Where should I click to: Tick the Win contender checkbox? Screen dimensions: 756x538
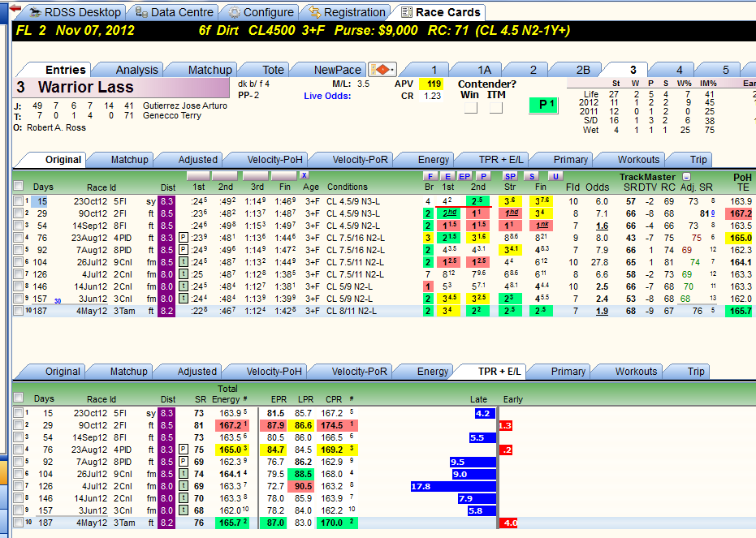(471, 108)
